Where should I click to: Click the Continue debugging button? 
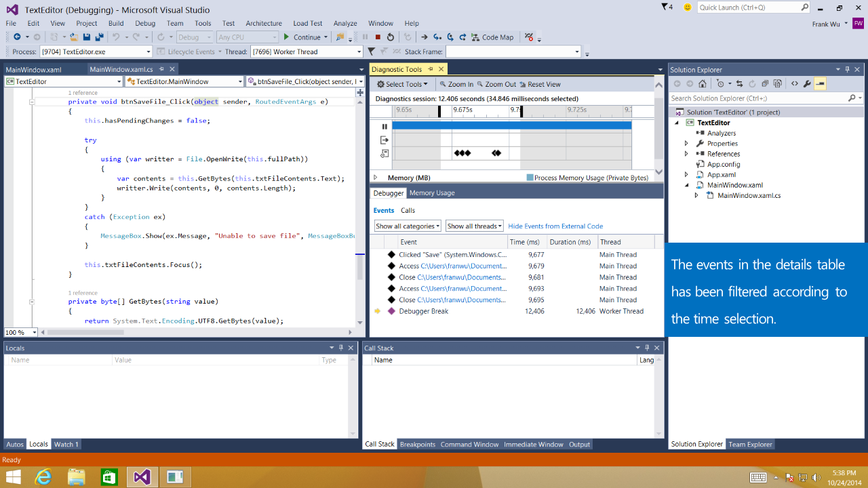(302, 37)
